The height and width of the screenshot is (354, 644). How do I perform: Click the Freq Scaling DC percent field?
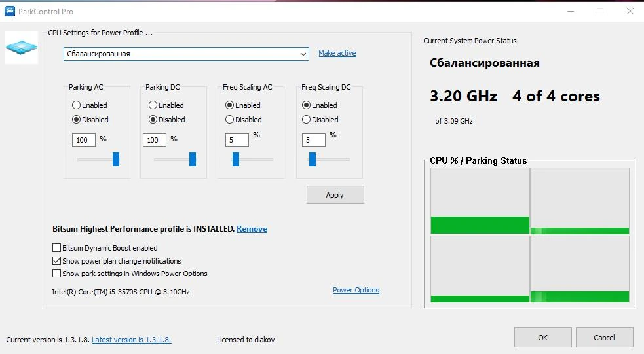[x=314, y=140]
